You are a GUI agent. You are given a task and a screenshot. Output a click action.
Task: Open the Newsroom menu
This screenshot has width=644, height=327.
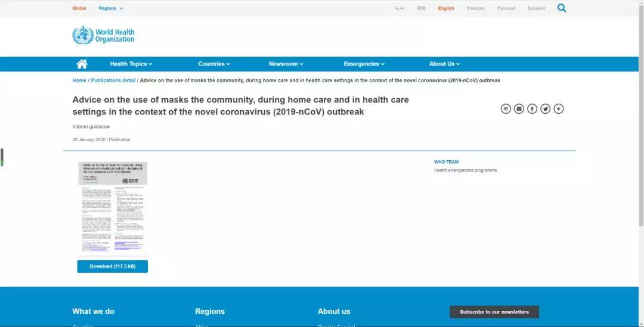[x=286, y=64]
